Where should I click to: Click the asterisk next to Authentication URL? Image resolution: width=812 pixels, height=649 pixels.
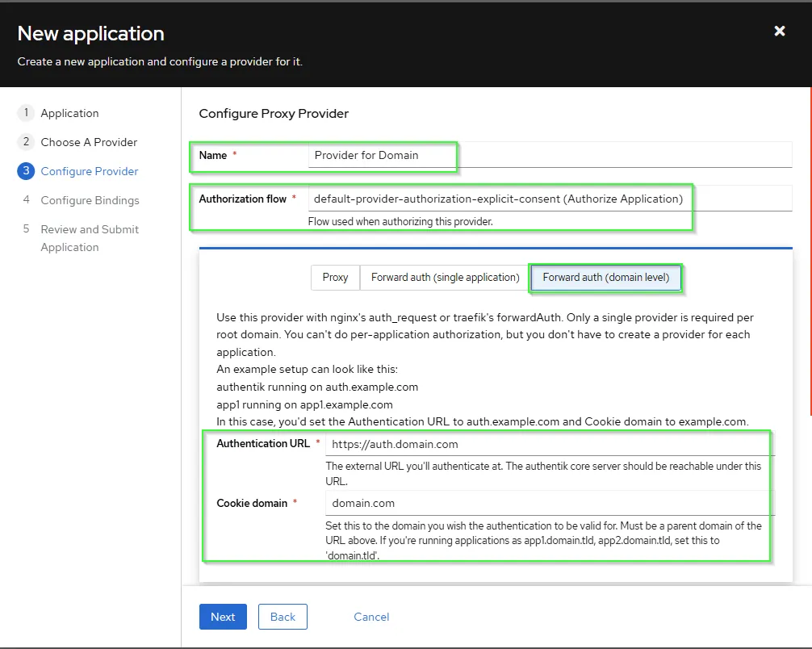[320, 443]
